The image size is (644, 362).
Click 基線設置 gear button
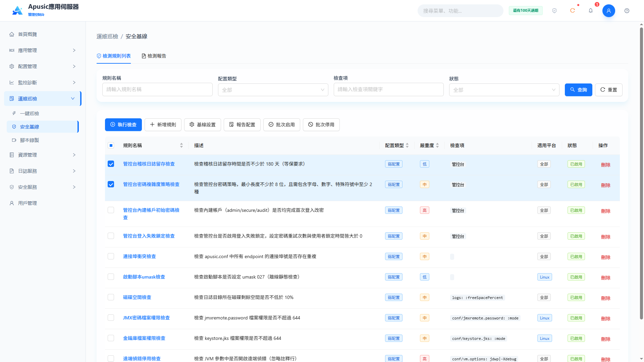203,125
